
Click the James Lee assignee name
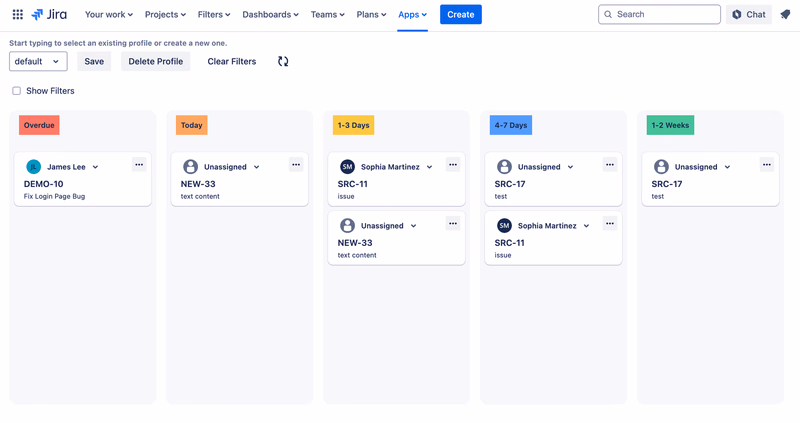[x=66, y=167]
